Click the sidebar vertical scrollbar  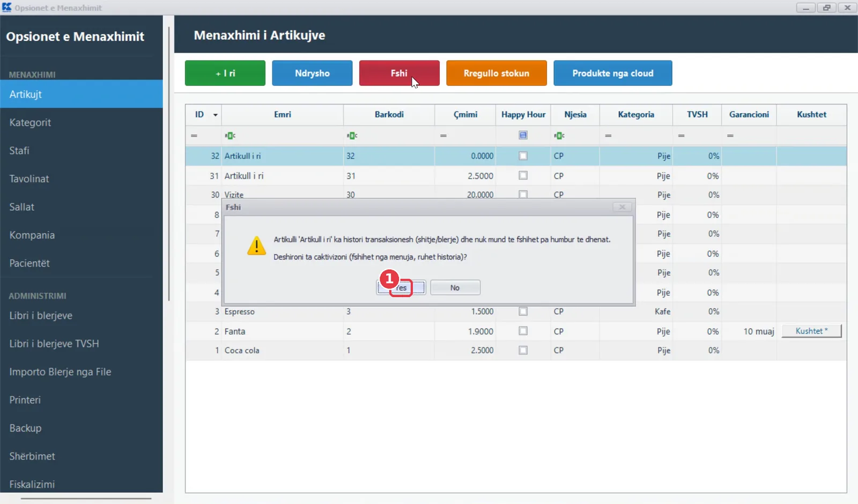(169, 164)
